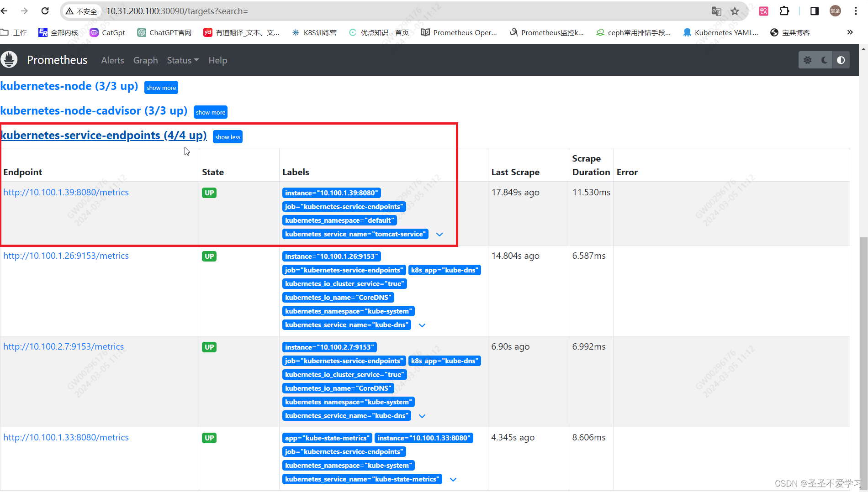Click kubernetes_service_name="tomcat-service" label
868x492 pixels.
pyautogui.click(x=355, y=234)
